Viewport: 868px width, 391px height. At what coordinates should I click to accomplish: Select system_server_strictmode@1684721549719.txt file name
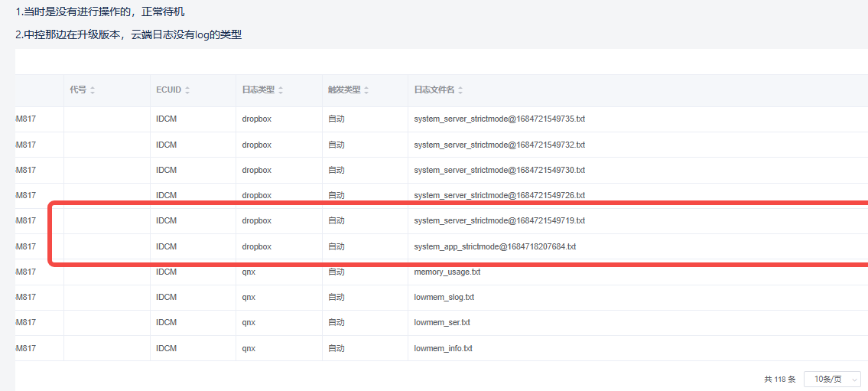point(499,220)
